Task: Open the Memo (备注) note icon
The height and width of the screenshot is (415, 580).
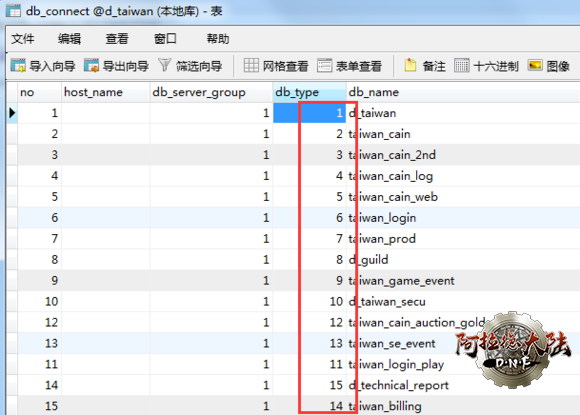Action: coord(410,65)
